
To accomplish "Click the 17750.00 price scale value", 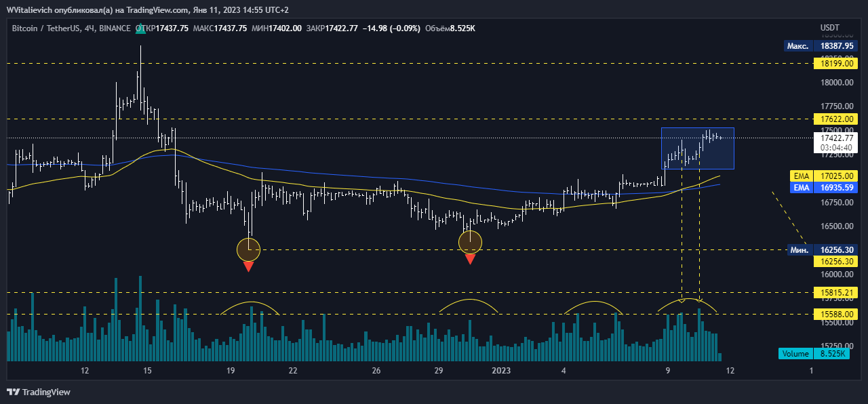I will [x=836, y=106].
